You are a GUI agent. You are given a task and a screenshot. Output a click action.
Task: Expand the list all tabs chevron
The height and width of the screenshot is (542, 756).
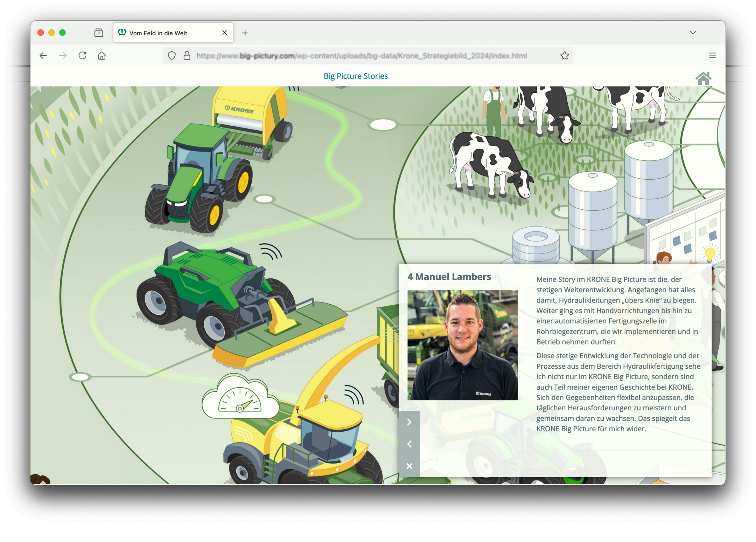pyautogui.click(x=693, y=33)
